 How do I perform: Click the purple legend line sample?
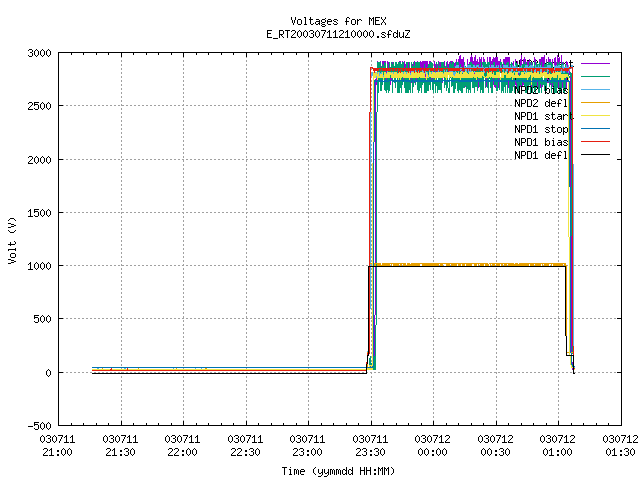click(595, 64)
